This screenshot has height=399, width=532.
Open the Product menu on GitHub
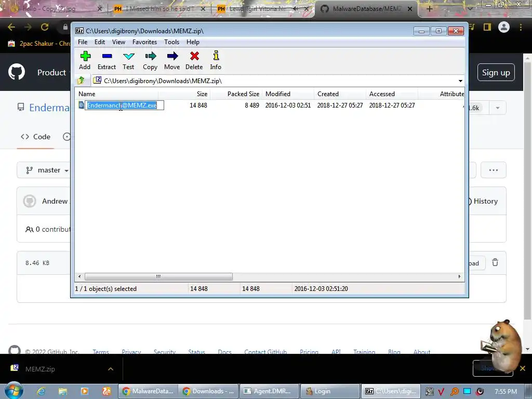tap(51, 72)
